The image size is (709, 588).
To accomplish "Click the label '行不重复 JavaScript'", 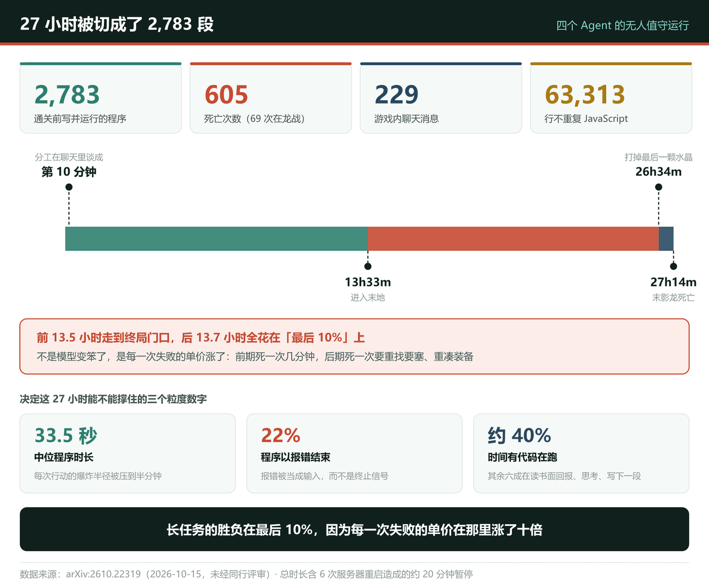I will tap(586, 119).
